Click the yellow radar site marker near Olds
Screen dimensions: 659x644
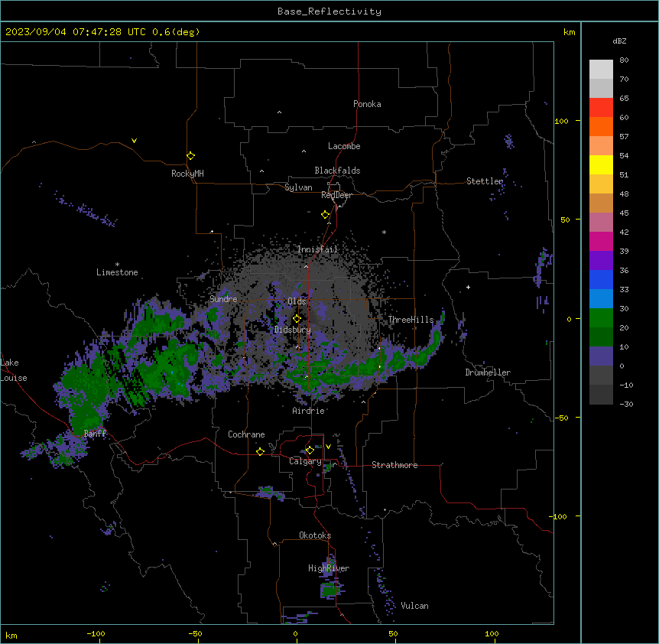(x=297, y=319)
